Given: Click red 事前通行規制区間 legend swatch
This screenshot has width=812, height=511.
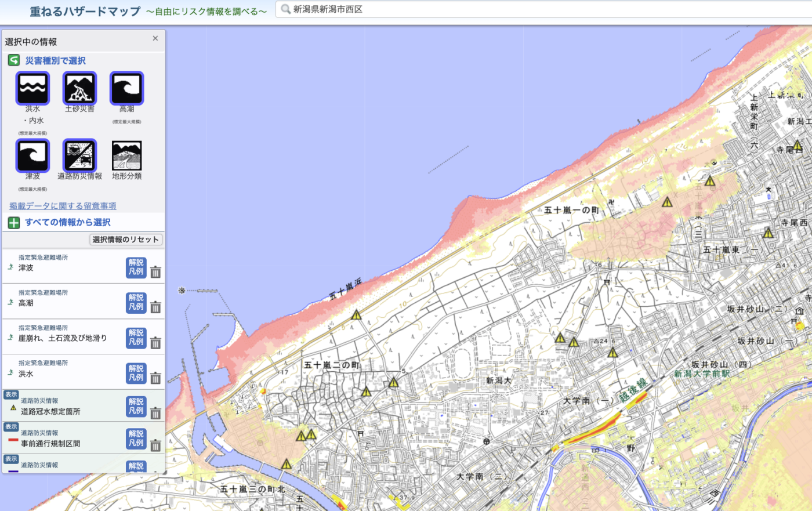Looking at the screenshot, I should 13,440.
